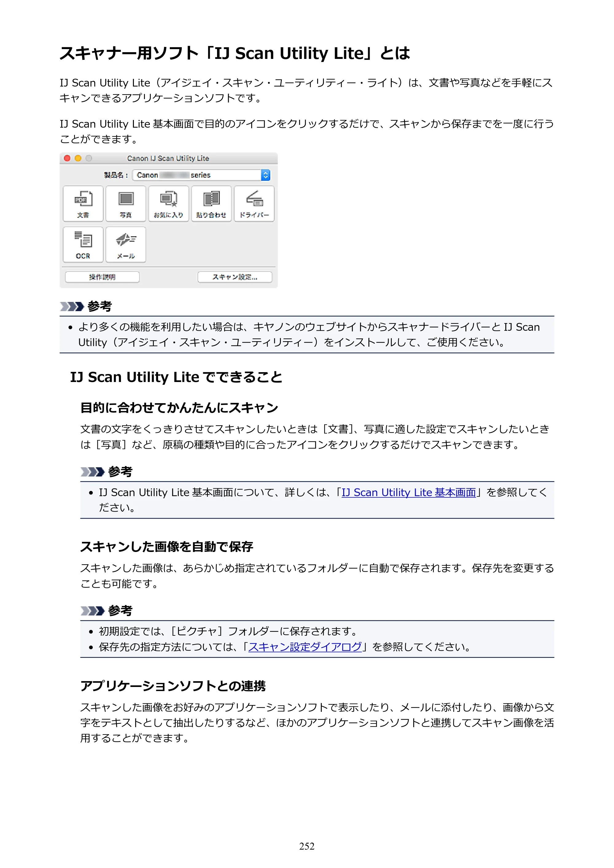Screen dimensions: 614x868
Task: Click the window title Canon IJ Scan Utility Lite
Action: (168, 158)
